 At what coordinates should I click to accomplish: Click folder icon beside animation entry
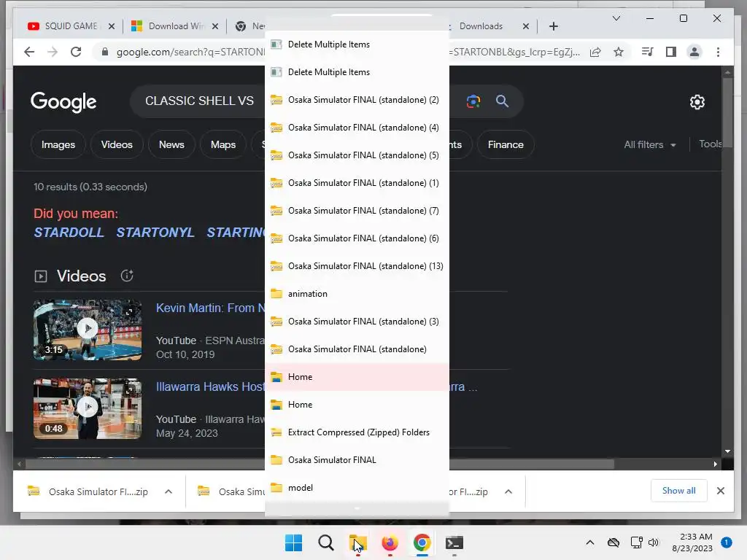[x=276, y=293]
